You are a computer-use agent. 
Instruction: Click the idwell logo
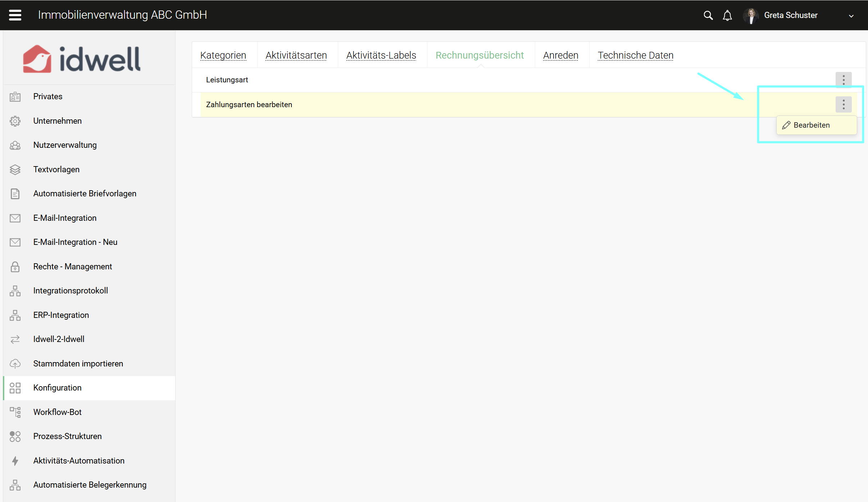82,59
